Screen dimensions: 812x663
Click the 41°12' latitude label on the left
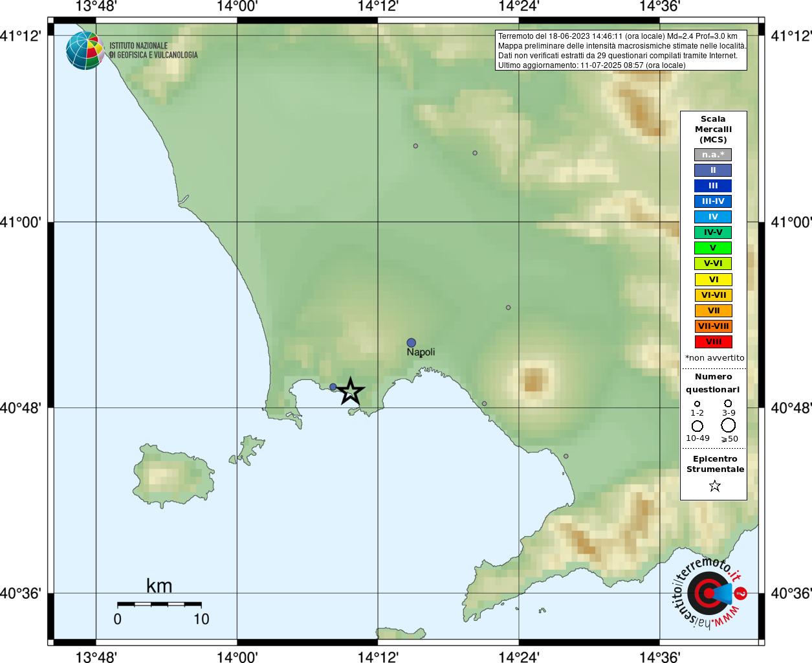21,36
